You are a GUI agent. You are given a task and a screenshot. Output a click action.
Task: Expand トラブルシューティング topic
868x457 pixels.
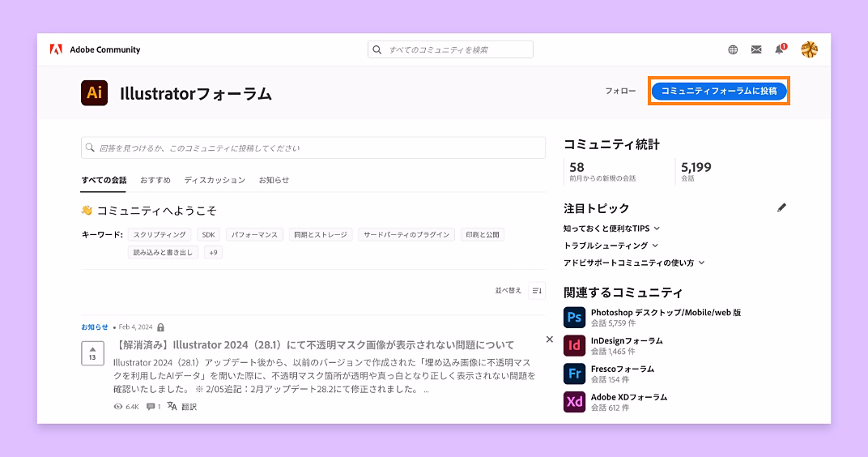pos(655,246)
